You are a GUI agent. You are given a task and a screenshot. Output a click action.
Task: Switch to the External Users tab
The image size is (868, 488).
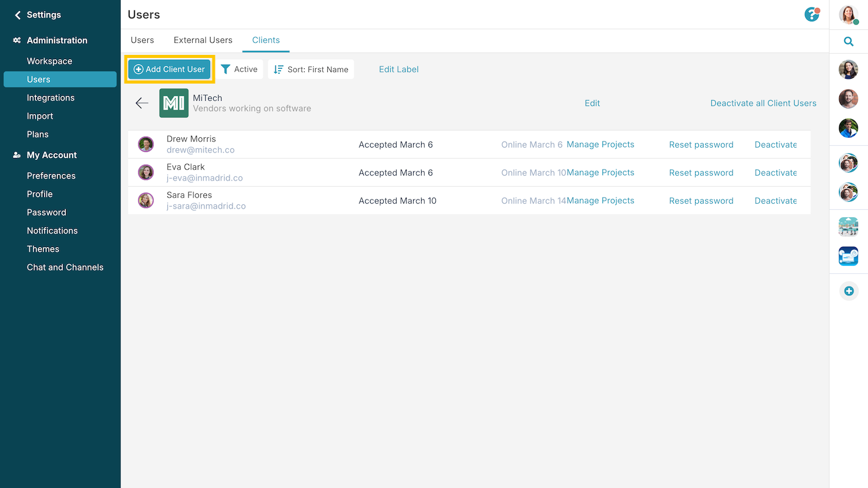click(x=203, y=40)
